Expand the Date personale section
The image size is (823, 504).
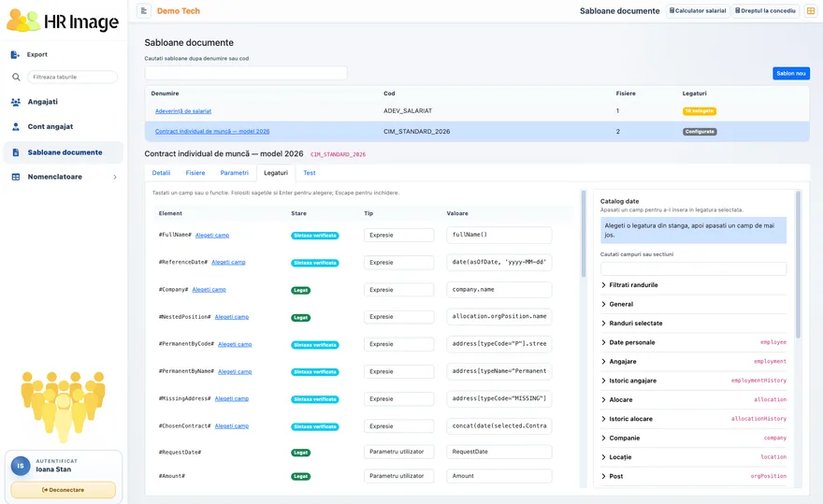(693, 343)
